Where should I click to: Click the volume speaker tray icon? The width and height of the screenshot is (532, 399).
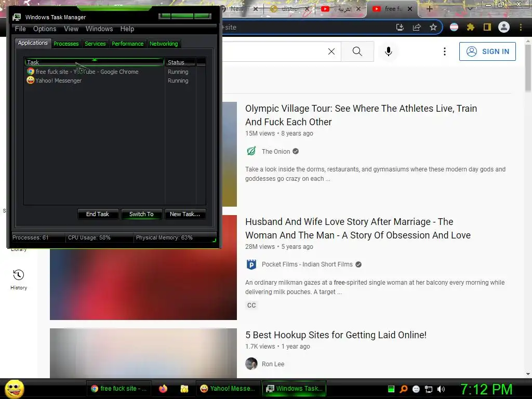click(441, 389)
